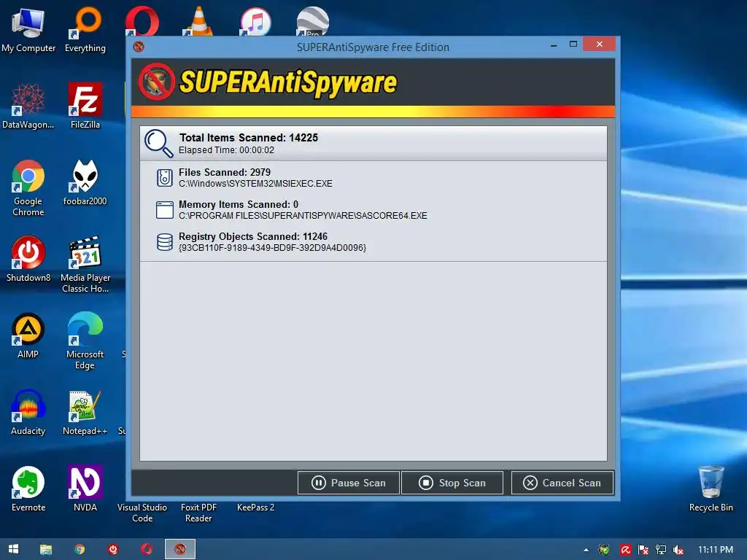
Task: Click the magnifier icon beside Total Items Scanned
Action: pyautogui.click(x=158, y=143)
